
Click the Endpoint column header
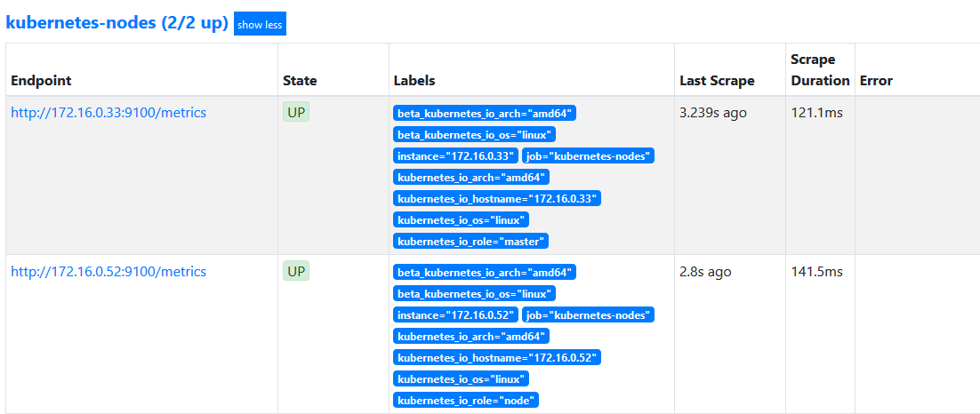[41, 80]
